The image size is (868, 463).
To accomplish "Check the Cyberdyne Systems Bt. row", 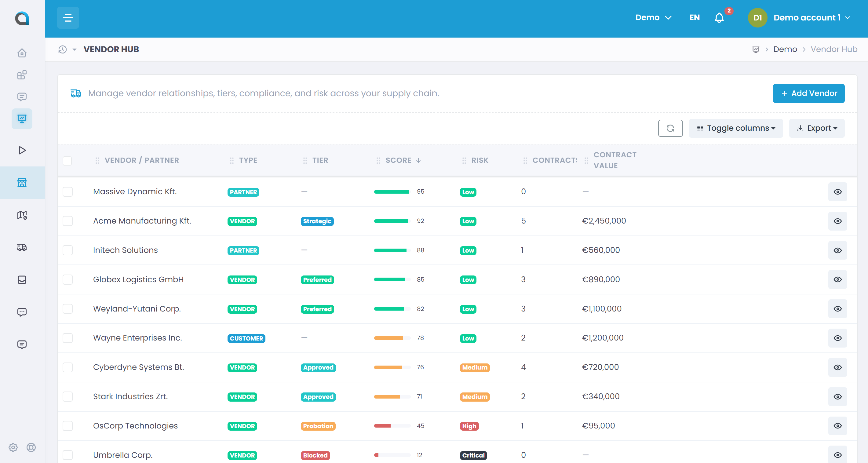I will point(67,367).
